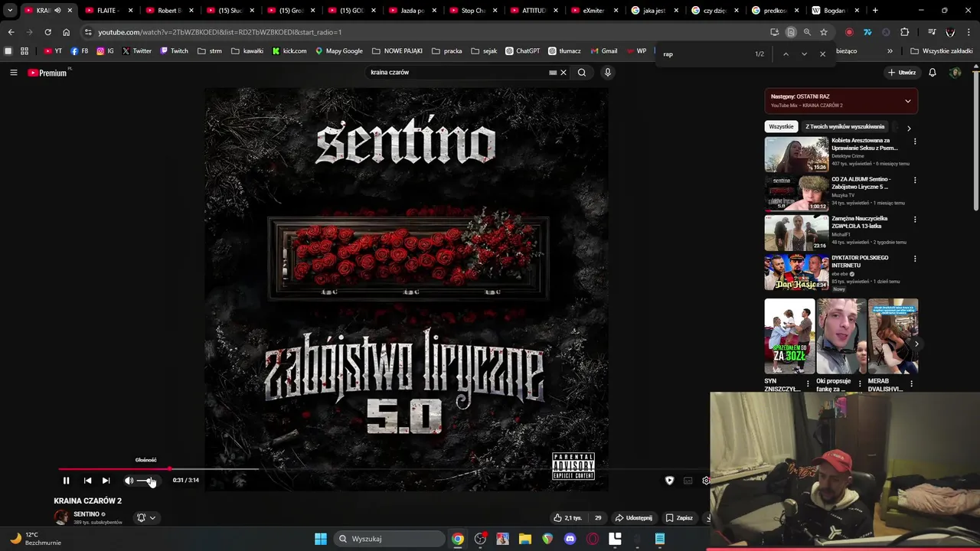
Task: Skip to the previous track
Action: click(x=87, y=481)
